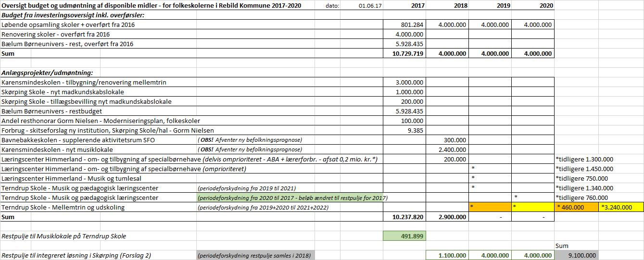Select note '*tidligere 1.300.000'
Image resolution: width=644 pixels, height=260 pixels.
[x=584, y=159]
